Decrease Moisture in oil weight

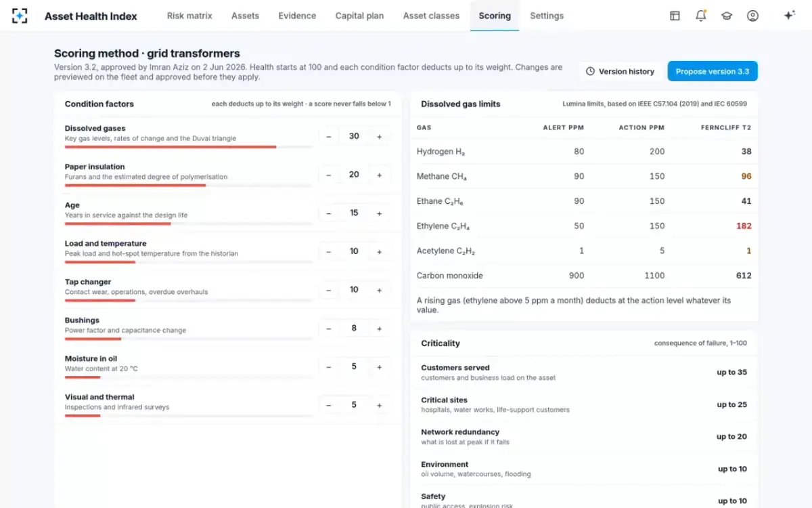pos(329,366)
